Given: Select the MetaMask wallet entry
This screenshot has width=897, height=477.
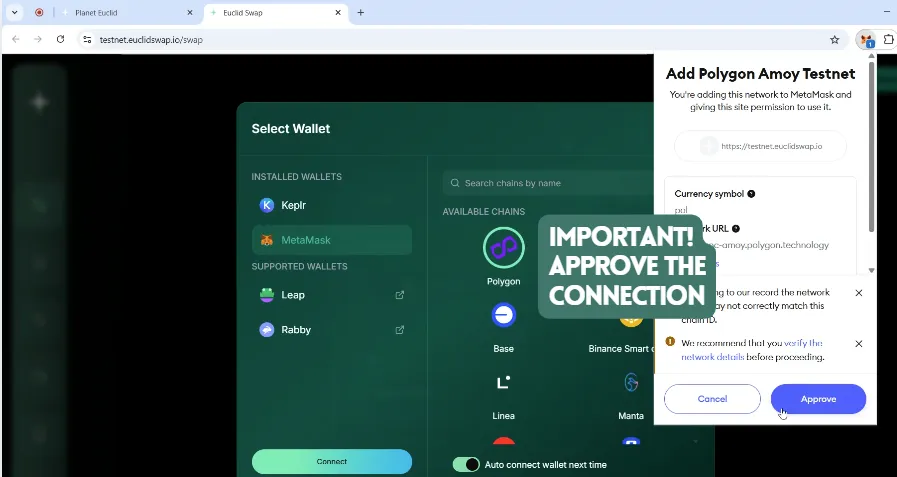Looking at the screenshot, I should (x=331, y=240).
